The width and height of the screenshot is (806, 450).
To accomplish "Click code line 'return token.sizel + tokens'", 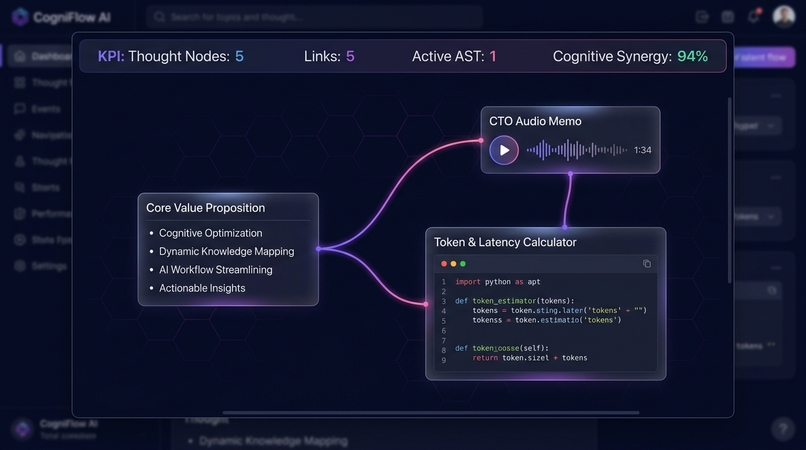I will point(530,358).
